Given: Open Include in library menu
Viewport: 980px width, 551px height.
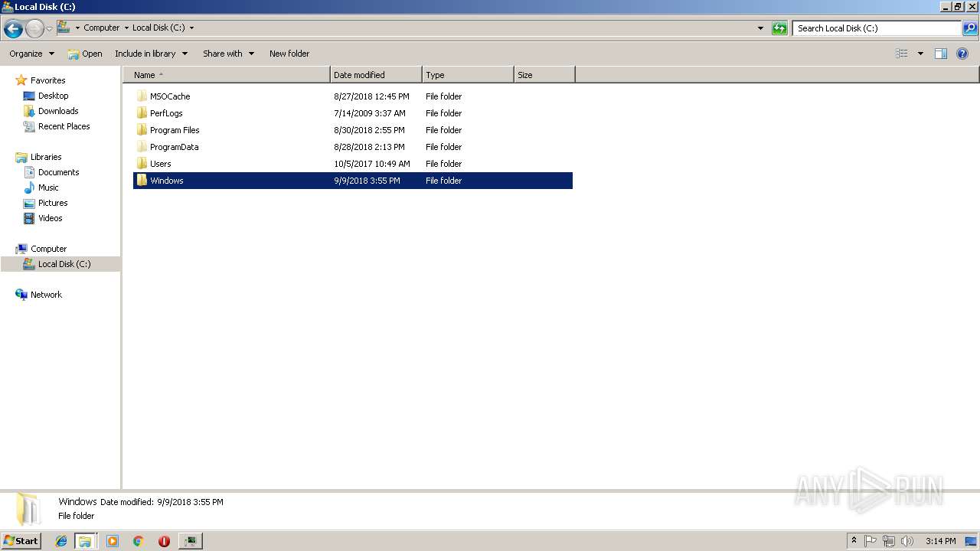Looking at the screenshot, I should point(151,54).
